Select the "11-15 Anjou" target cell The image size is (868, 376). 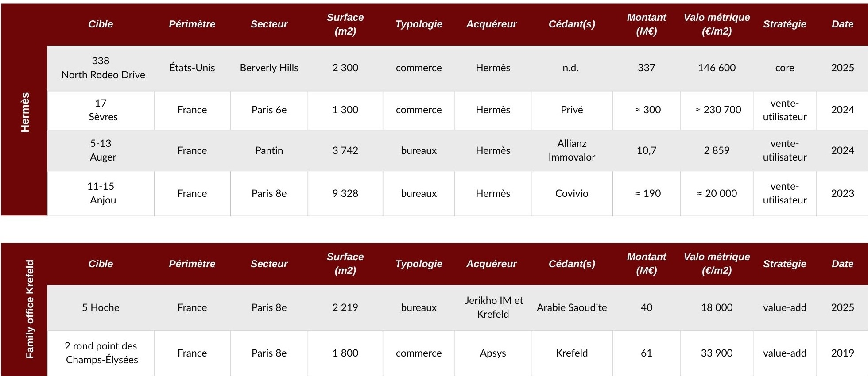pos(102,193)
